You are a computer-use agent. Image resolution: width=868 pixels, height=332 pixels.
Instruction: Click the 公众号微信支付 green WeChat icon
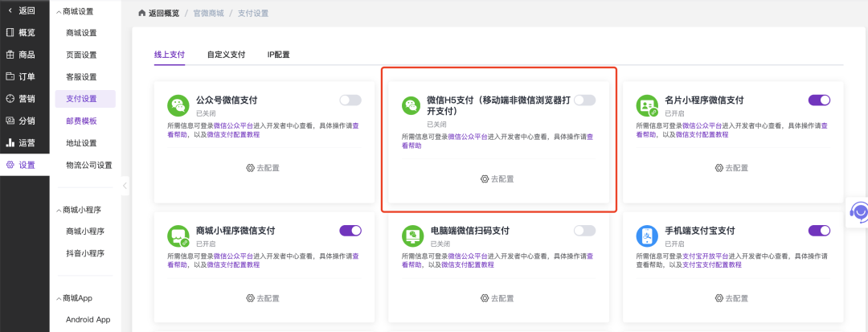pos(178,106)
